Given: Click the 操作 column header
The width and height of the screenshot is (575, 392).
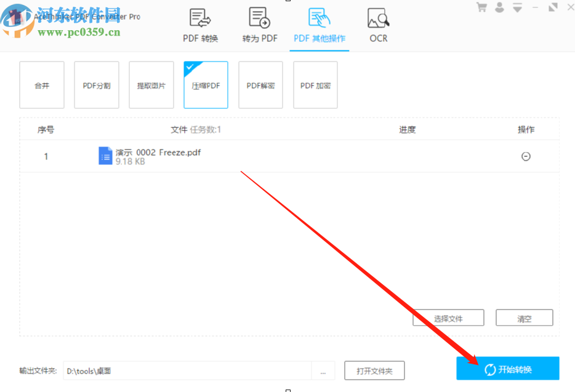Looking at the screenshot, I should (x=526, y=129).
